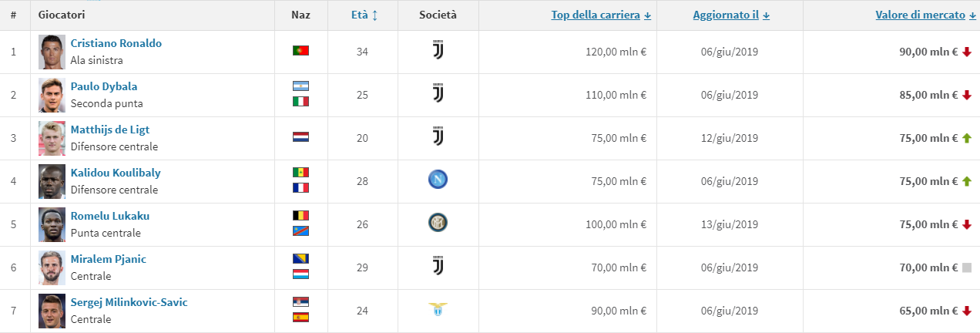This screenshot has height=333, width=980.
Task: Click red down arrow beside 90,00 mln €
Action: pyautogui.click(x=966, y=52)
